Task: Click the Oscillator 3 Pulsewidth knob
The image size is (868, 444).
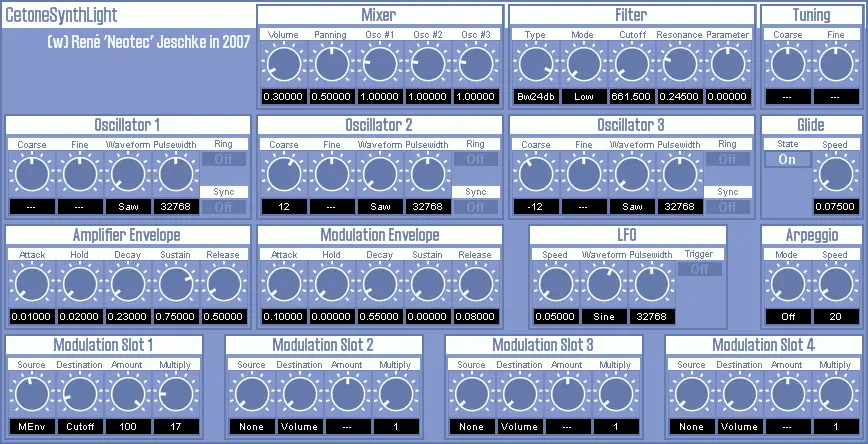Action: click(x=679, y=174)
